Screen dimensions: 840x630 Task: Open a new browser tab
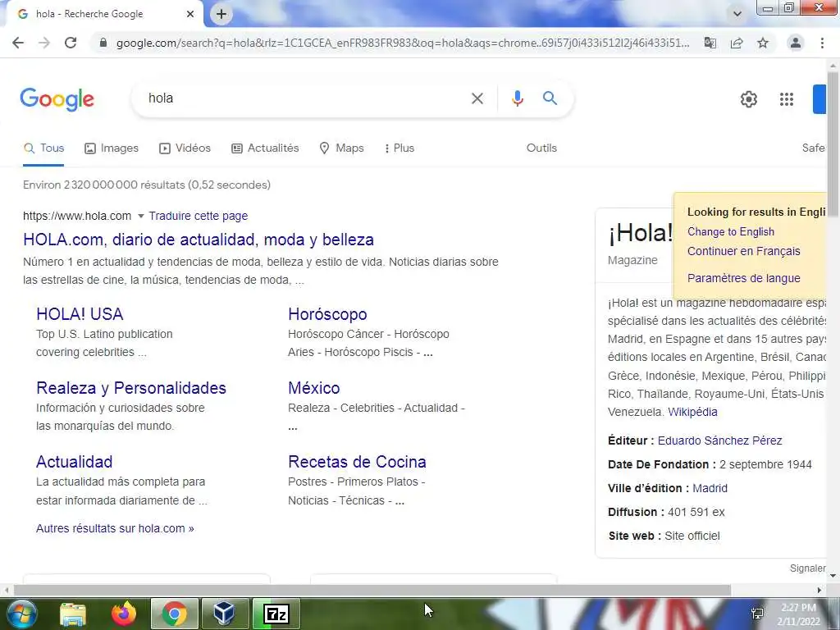(221, 14)
